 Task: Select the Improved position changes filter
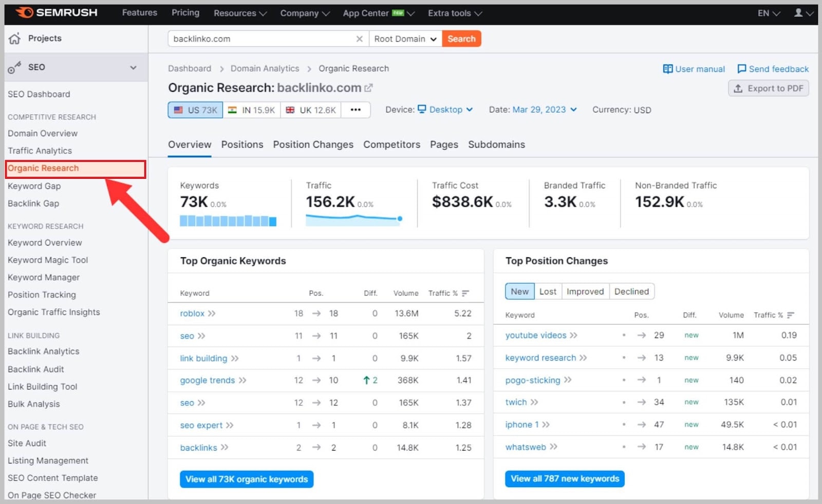(585, 291)
